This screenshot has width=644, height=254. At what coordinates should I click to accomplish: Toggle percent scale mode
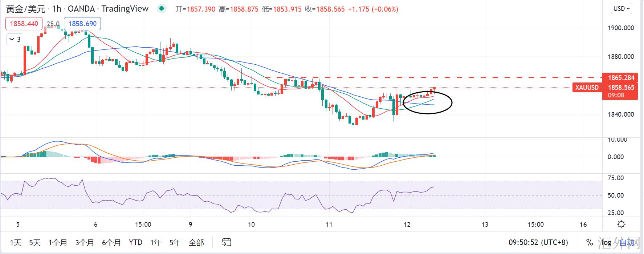tap(589, 242)
